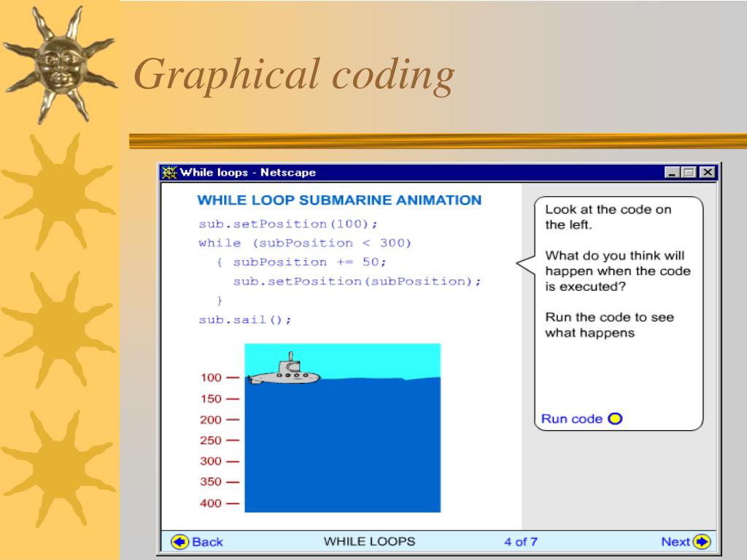Minimize the While loops Netscape window
The width and height of the screenshot is (747, 560).
coord(672,172)
